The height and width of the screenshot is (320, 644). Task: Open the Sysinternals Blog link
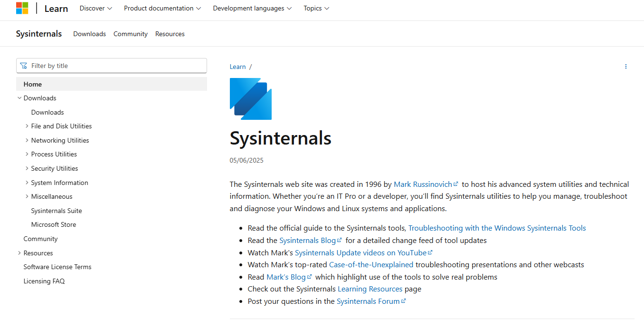click(x=311, y=240)
